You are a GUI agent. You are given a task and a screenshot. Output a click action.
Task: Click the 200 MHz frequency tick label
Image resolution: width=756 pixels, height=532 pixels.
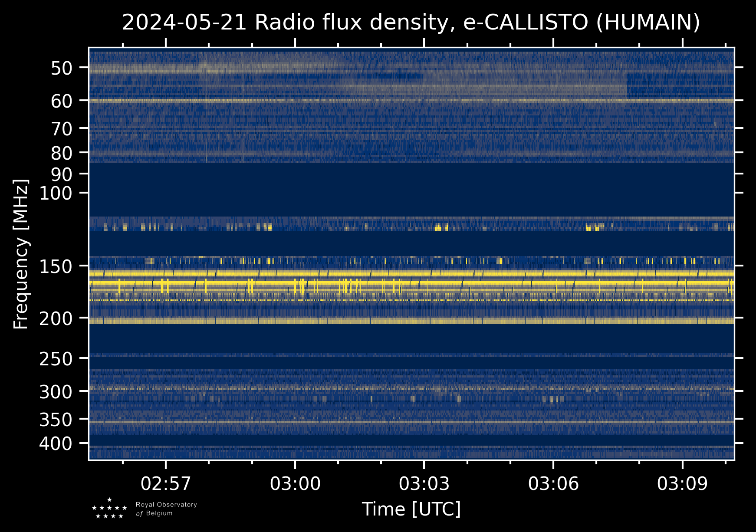(x=56, y=319)
